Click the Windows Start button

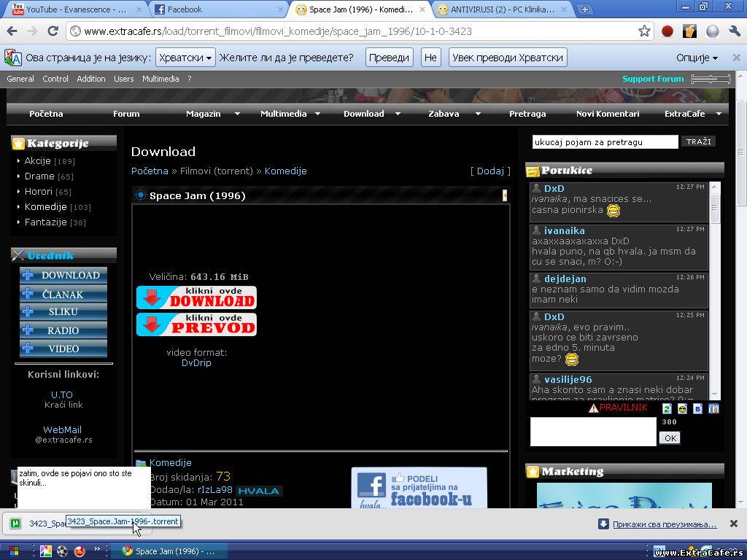click(15, 551)
